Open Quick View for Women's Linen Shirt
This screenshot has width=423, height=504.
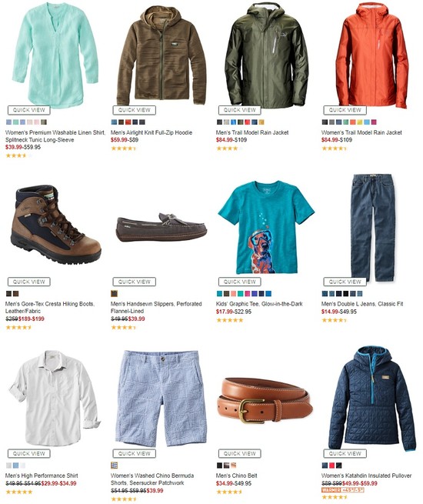point(29,110)
